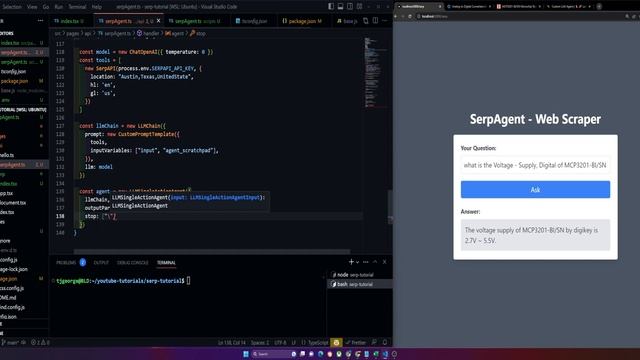Open the feedback icon in status bar
The width and height of the screenshot is (640, 360).
click(374, 342)
